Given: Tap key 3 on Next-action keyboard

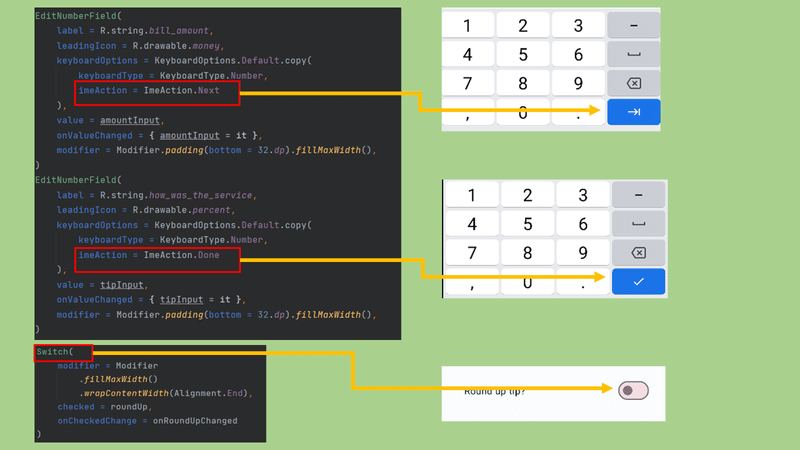Looking at the screenshot, I should (578, 25).
